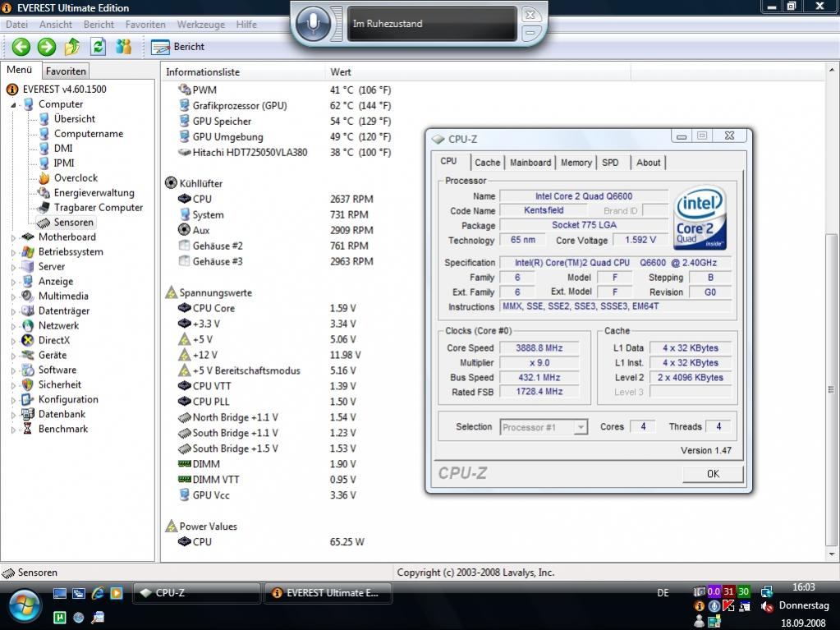Open the Datei menu
840x630 pixels.
16,24
